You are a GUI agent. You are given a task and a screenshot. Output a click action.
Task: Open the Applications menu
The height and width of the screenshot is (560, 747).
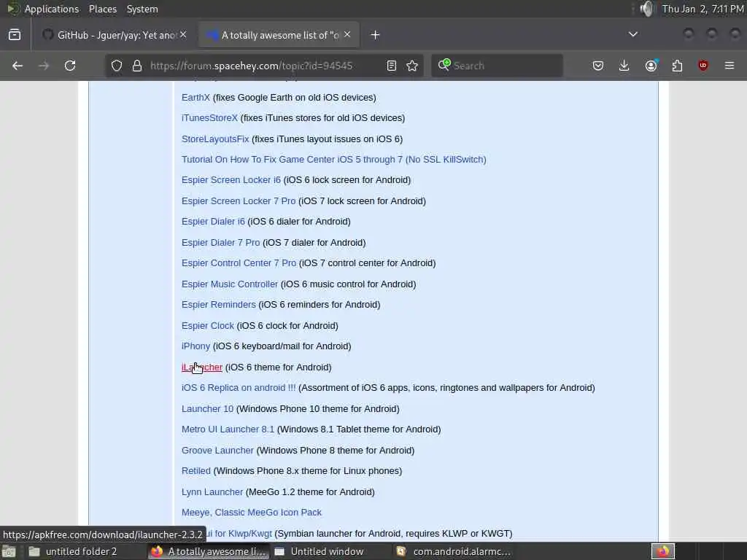(x=52, y=9)
